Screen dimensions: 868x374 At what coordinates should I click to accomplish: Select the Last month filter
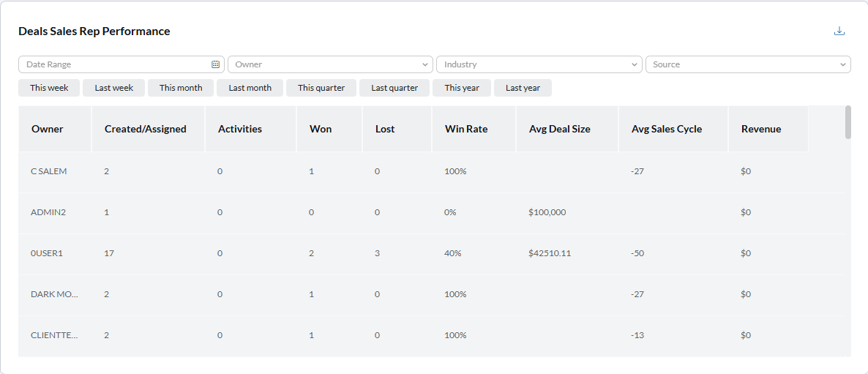click(250, 88)
